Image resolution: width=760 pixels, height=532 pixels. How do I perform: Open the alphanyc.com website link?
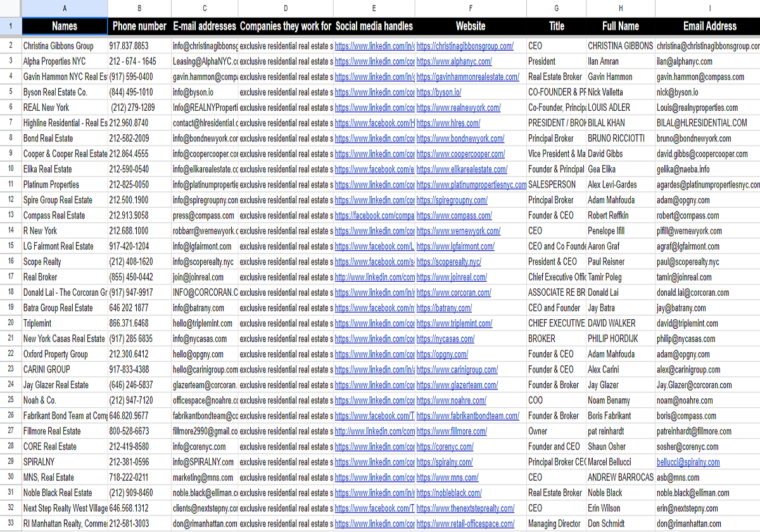pos(454,61)
